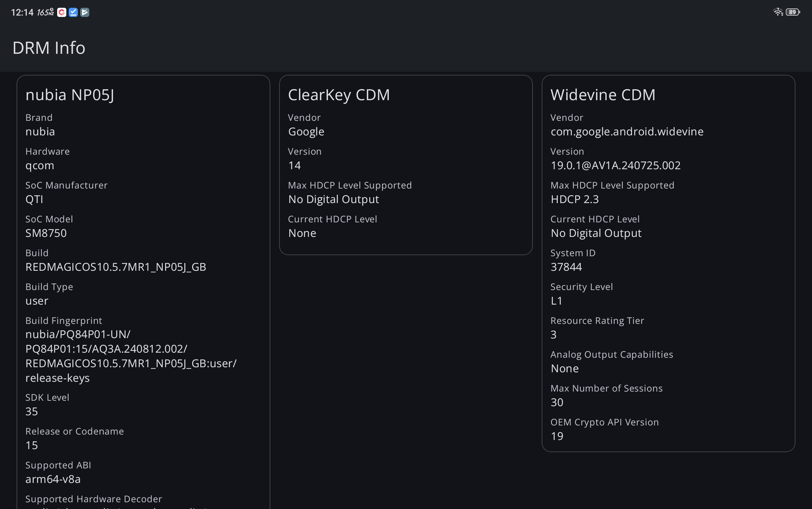
Task: Tap the System ID label
Action: point(573,253)
